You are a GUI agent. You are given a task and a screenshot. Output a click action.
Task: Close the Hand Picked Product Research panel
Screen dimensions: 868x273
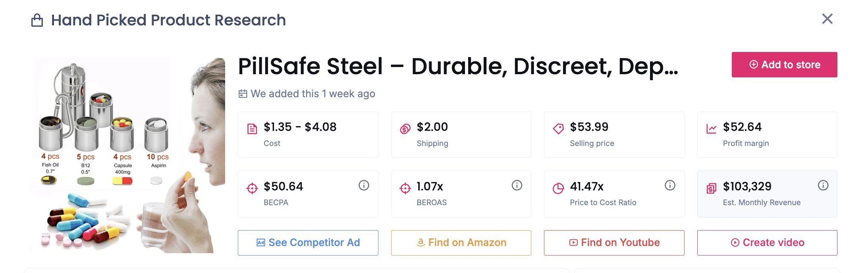827,19
